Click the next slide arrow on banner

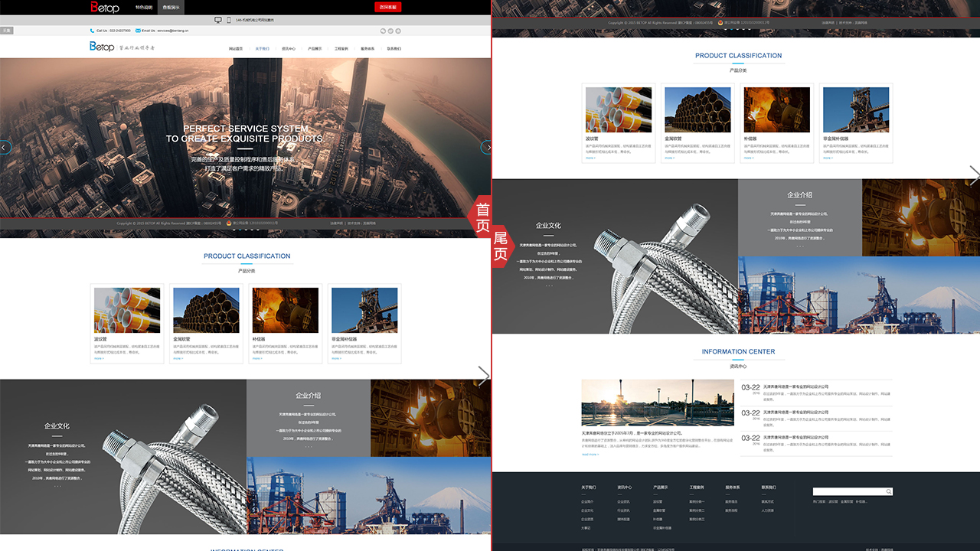[x=486, y=148]
